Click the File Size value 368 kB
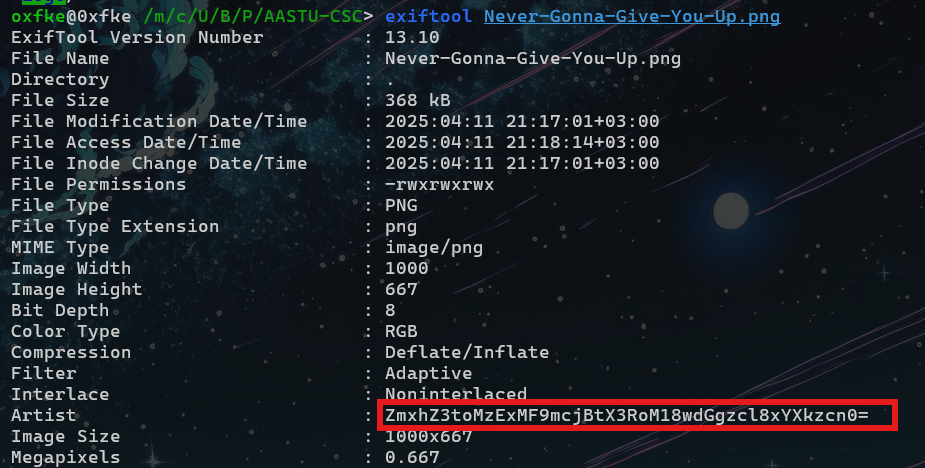925x468 pixels. point(418,100)
